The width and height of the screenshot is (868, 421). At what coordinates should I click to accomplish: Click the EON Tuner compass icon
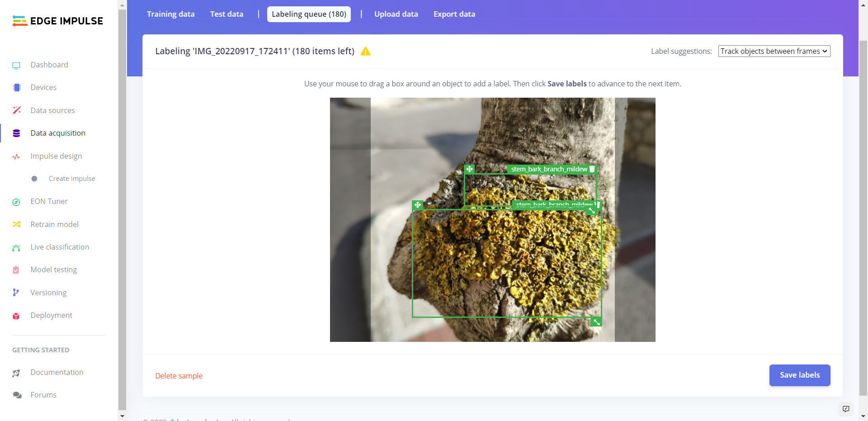[x=17, y=202]
